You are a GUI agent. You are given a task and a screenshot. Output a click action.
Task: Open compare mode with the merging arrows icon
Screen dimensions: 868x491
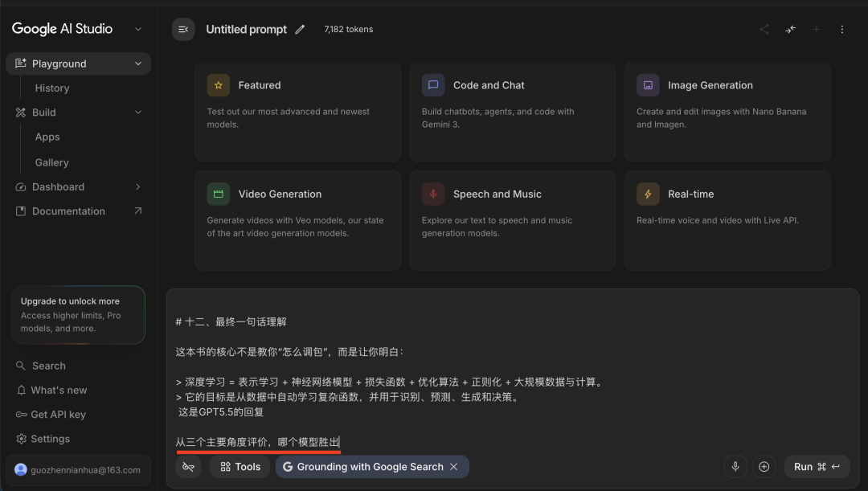790,29
